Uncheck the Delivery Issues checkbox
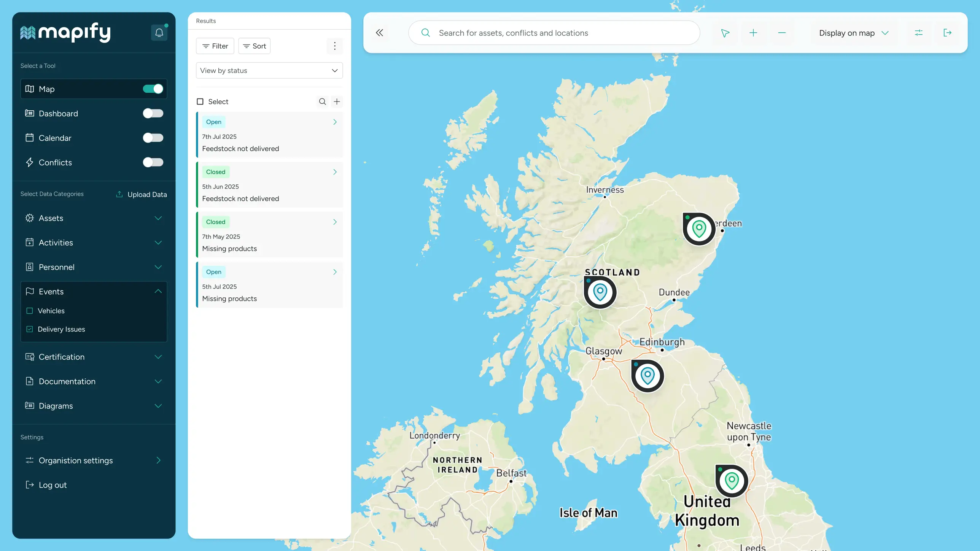 point(30,329)
